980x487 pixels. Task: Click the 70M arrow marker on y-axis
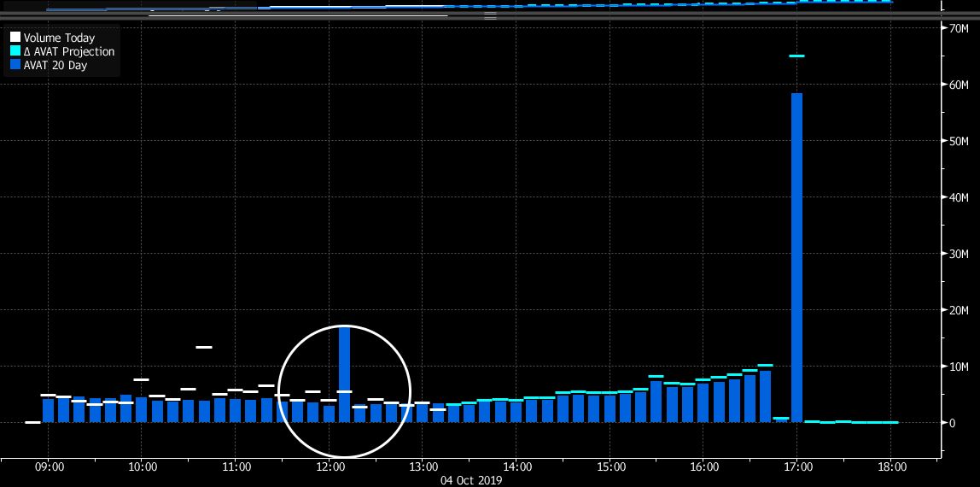point(948,28)
